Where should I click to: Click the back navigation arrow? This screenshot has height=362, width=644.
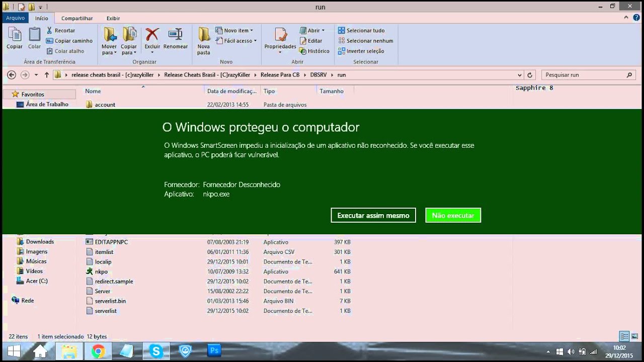click(12, 75)
